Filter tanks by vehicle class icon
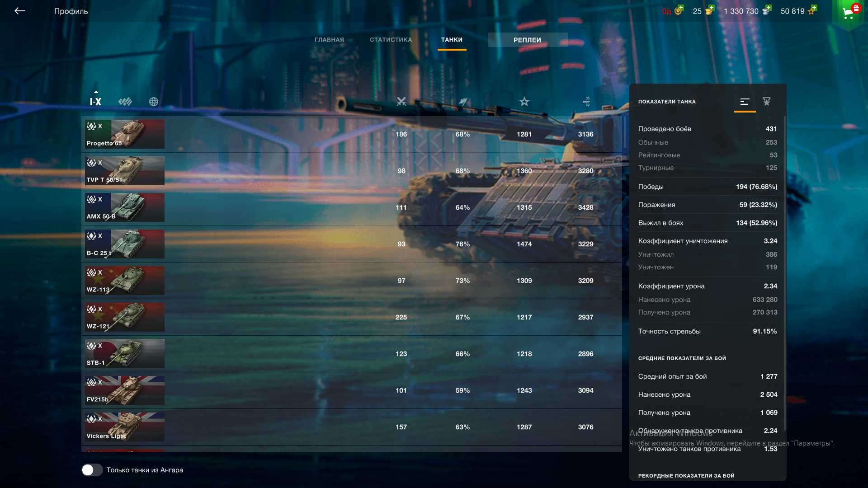The width and height of the screenshot is (868, 488). pos(125,102)
